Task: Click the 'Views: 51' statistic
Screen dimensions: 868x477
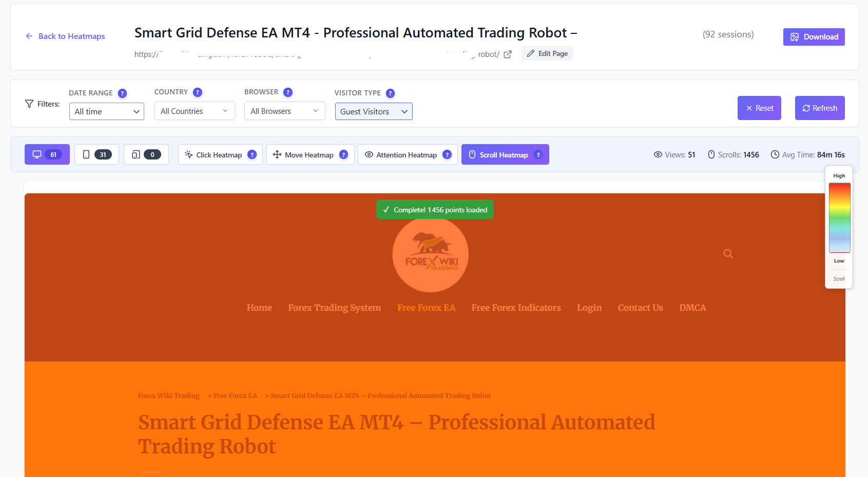Action: pos(674,154)
